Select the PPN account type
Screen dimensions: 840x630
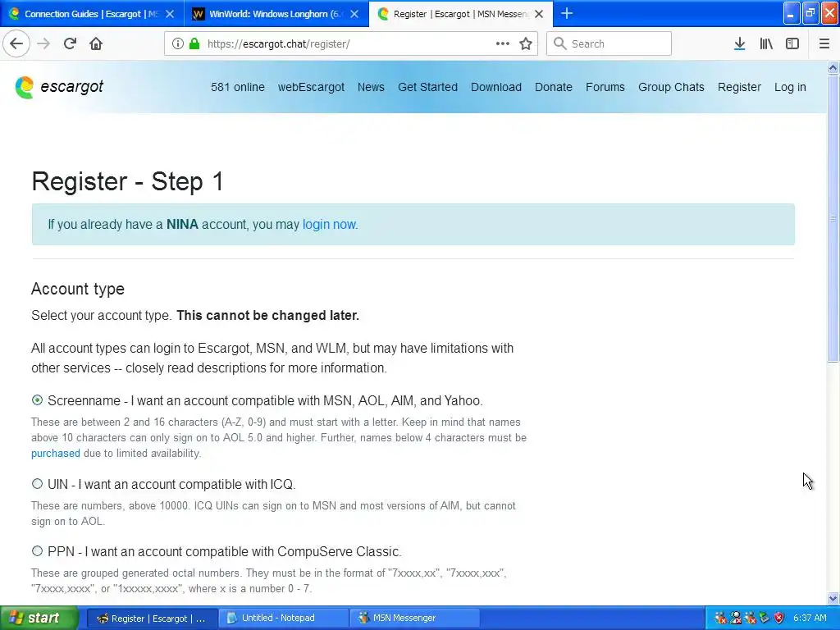tap(37, 550)
